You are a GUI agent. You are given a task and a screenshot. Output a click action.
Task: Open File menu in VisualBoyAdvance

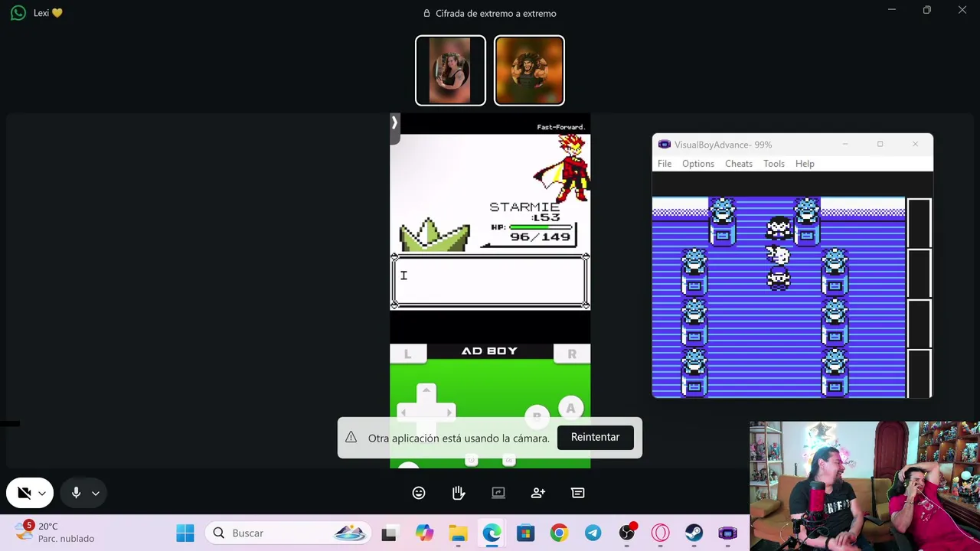click(x=665, y=164)
